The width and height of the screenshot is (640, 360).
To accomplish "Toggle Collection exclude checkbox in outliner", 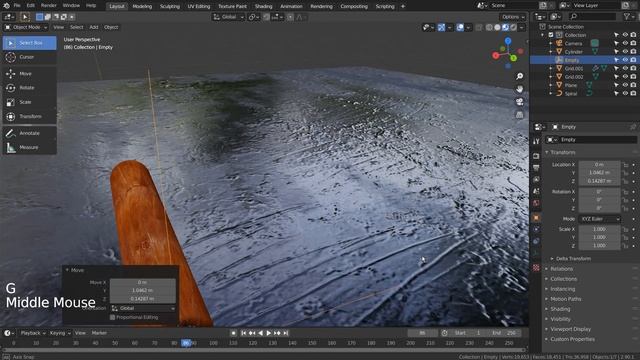I will coord(551,35).
